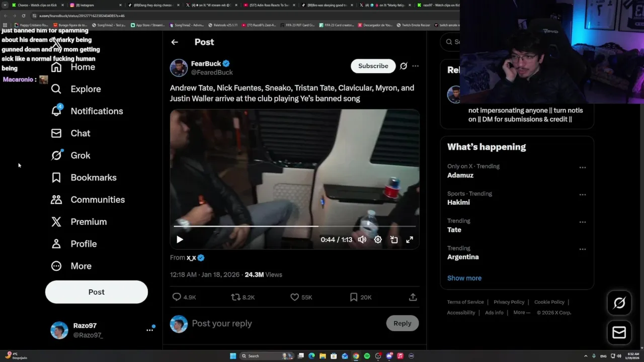Play the video
This screenshot has height=362, width=644.
tap(180, 240)
